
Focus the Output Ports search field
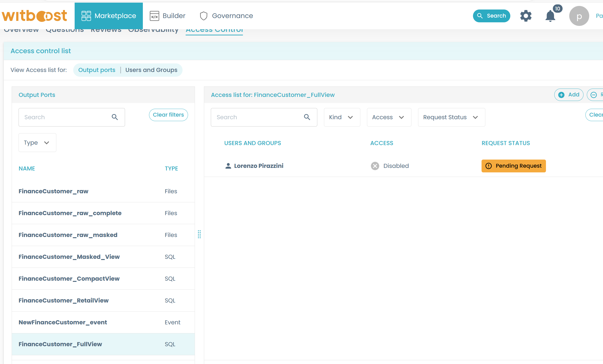tap(72, 117)
